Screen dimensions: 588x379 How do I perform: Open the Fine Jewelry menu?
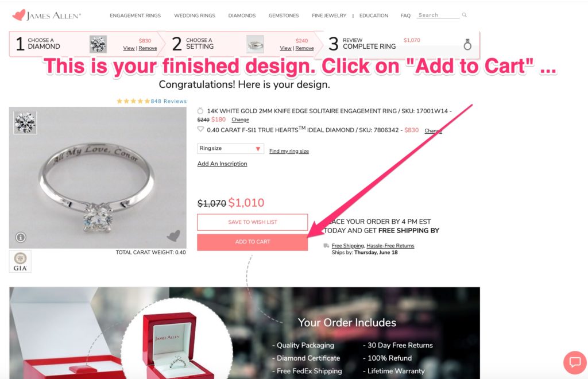(329, 16)
